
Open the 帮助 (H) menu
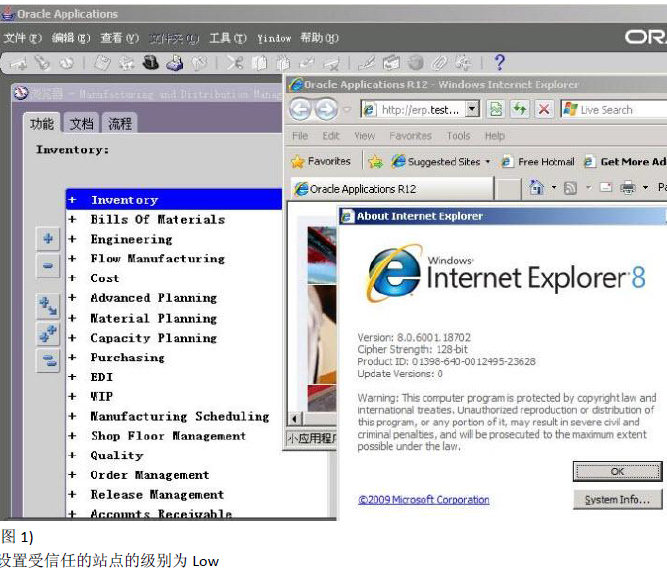tap(319, 38)
